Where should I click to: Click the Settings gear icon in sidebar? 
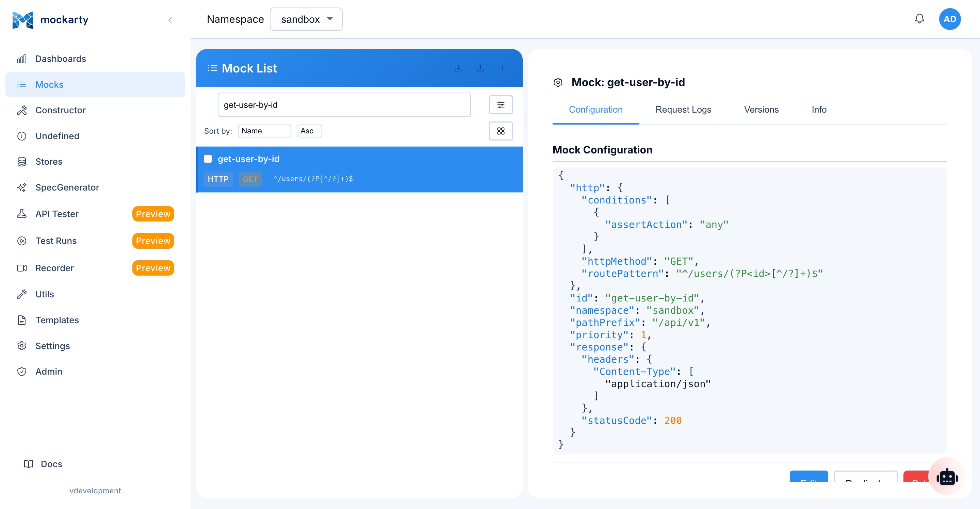[x=22, y=346]
